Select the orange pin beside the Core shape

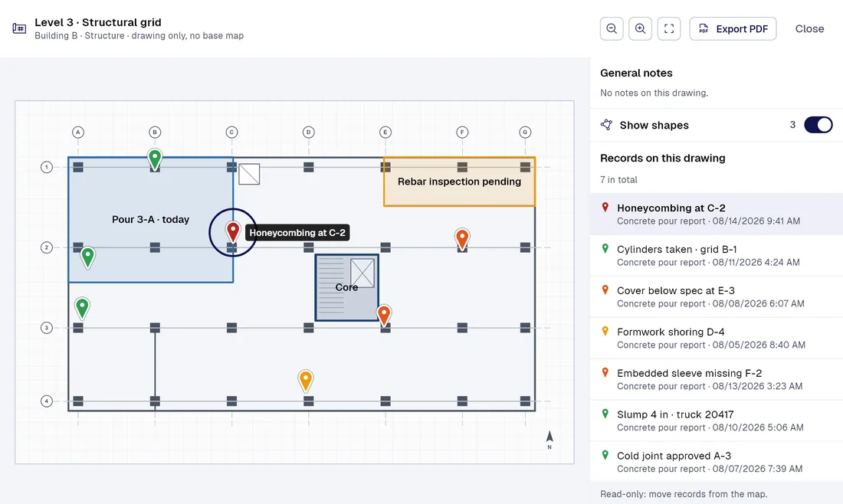tap(384, 316)
